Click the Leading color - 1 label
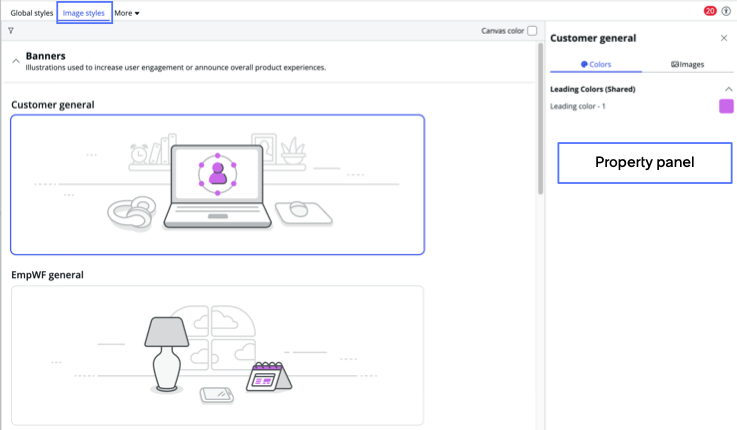737x430 pixels. tap(578, 106)
